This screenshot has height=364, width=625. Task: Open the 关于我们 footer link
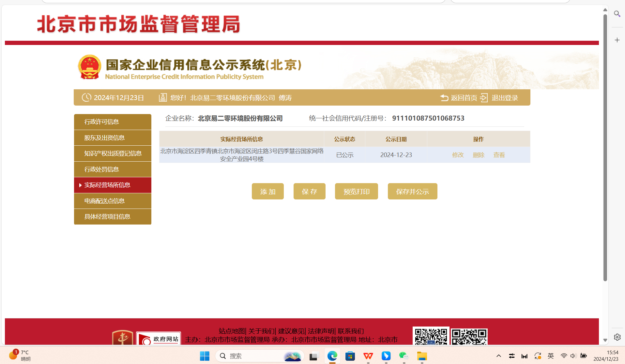[x=261, y=331]
